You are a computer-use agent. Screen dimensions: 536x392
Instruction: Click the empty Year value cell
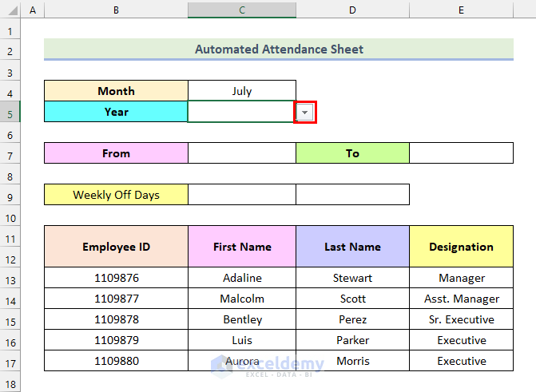(x=242, y=112)
